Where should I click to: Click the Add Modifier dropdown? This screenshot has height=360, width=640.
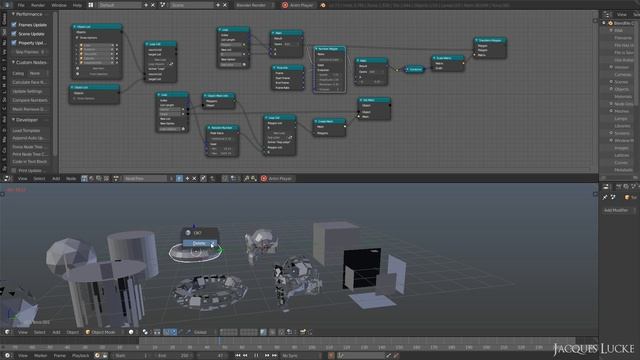pos(619,210)
